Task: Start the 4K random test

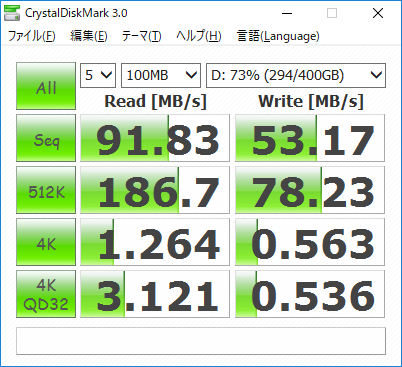Action: 46,242
